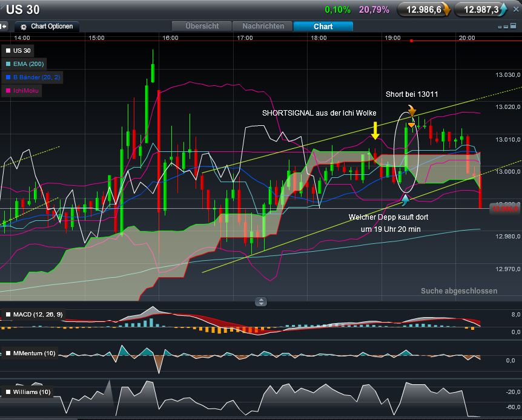
Task: Toggle the US 30 series legend entry
Action: (18, 51)
